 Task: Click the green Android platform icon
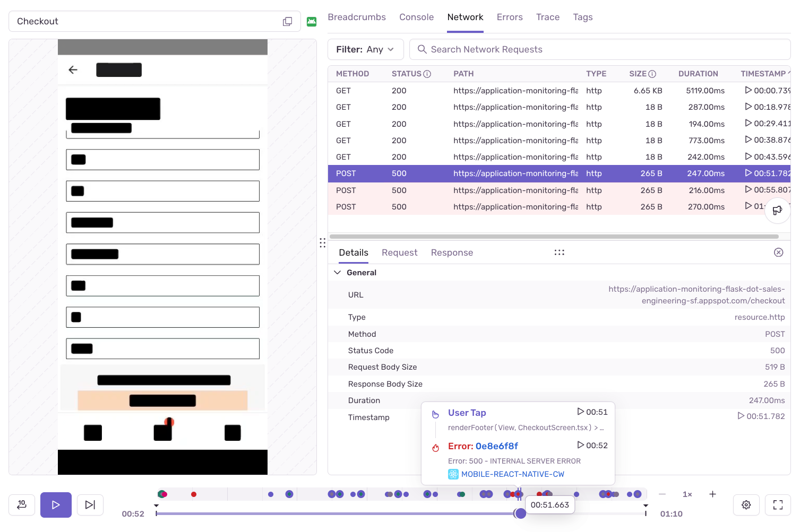pos(312,21)
